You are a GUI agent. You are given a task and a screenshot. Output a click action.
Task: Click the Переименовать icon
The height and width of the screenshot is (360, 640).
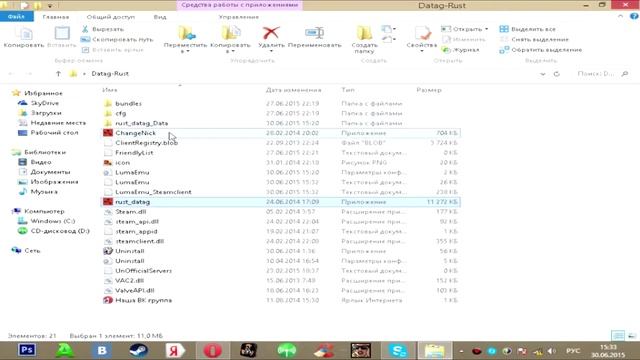(315, 33)
